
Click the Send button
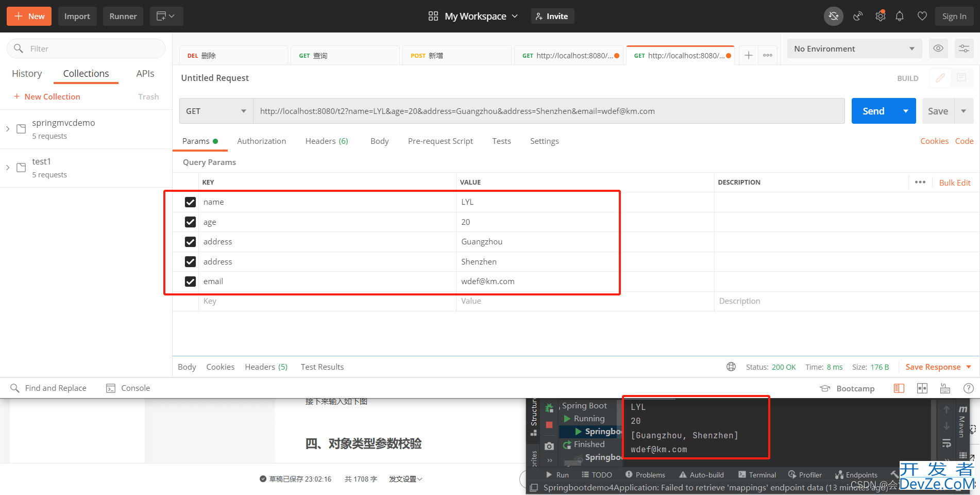click(x=874, y=111)
